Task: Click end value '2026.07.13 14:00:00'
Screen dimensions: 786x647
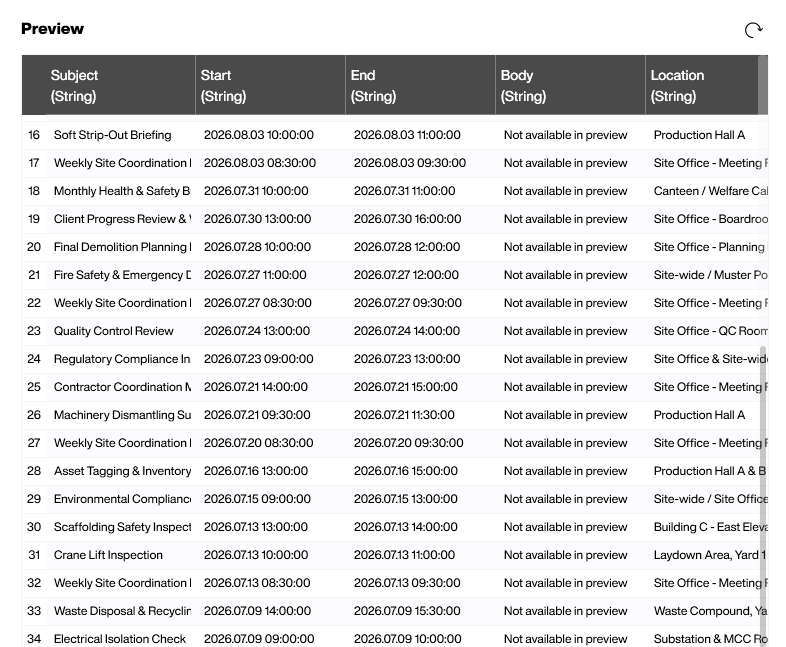Action: point(406,527)
